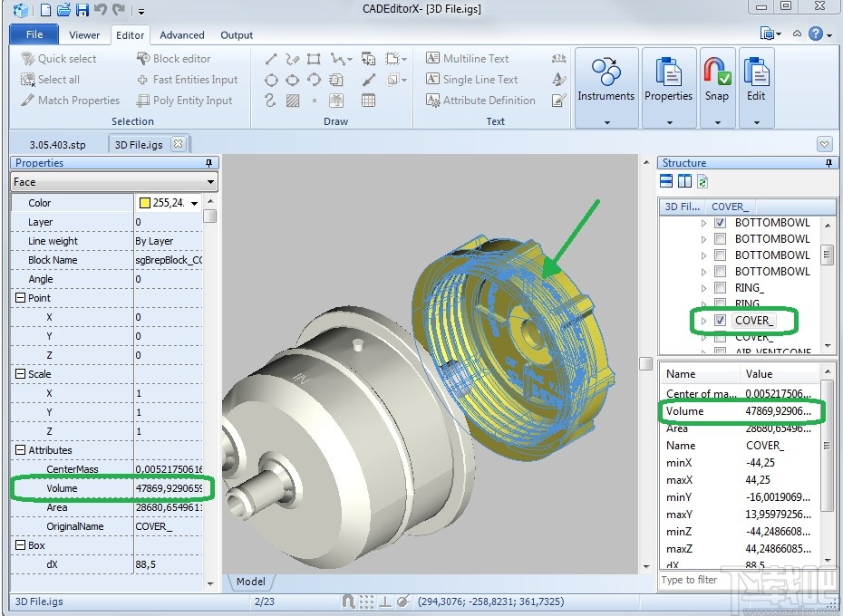Collapse the Attributes property group
Viewport: 843px width, 616px height.
pyautogui.click(x=20, y=450)
